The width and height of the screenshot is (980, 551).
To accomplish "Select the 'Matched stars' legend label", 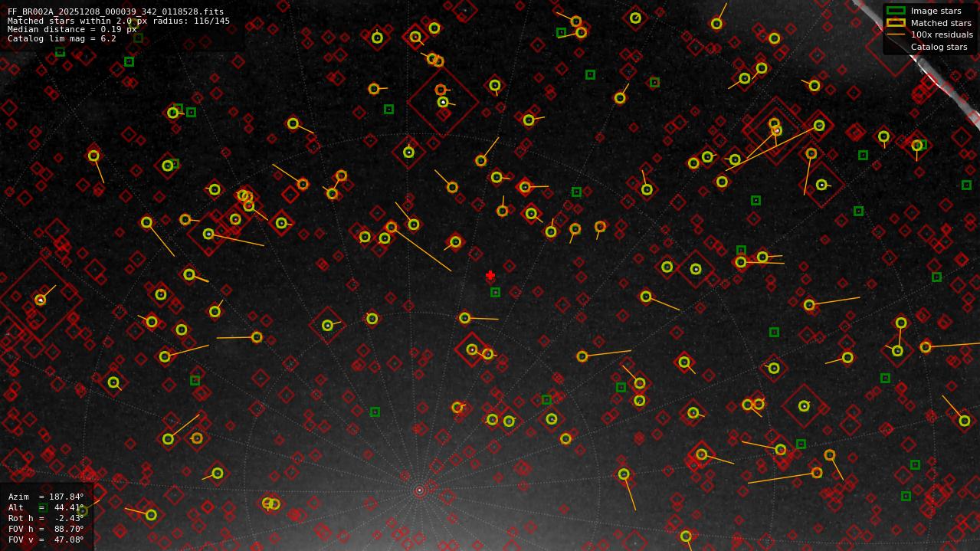I will point(941,23).
